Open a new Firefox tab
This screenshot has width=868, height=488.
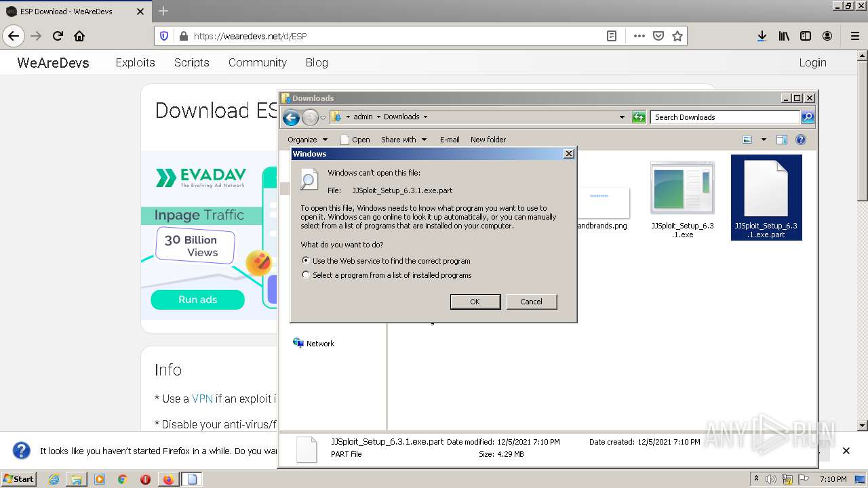[x=163, y=12]
